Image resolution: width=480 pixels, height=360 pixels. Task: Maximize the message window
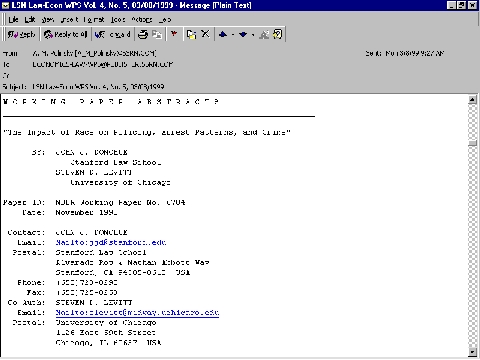[x=462, y=5]
